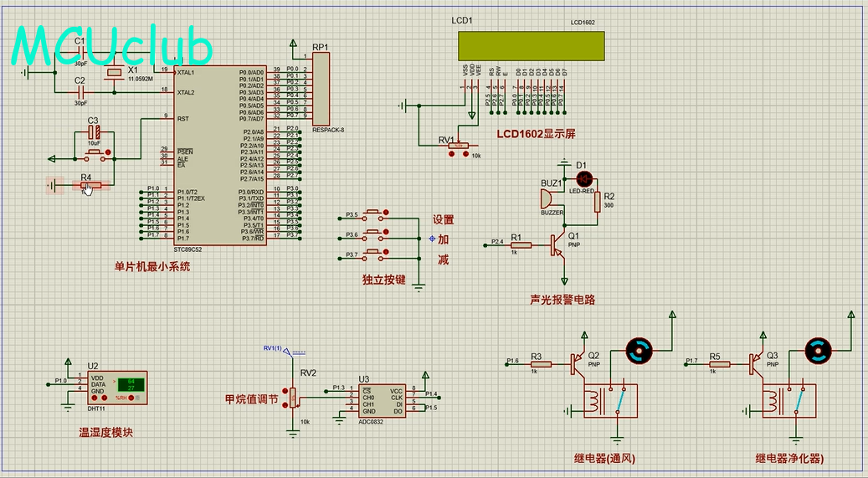Click the RP1 RESPACK-8 resistor pack
This screenshot has width=868, height=478.
click(321, 88)
